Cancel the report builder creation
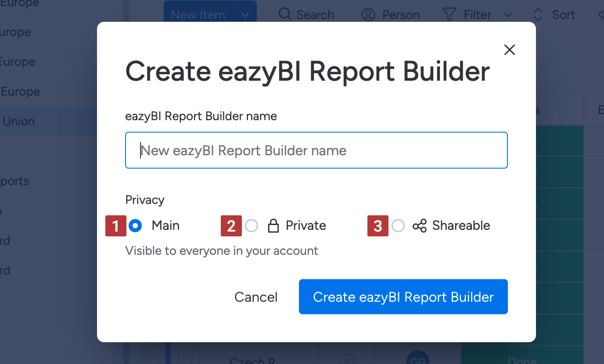 (x=256, y=297)
